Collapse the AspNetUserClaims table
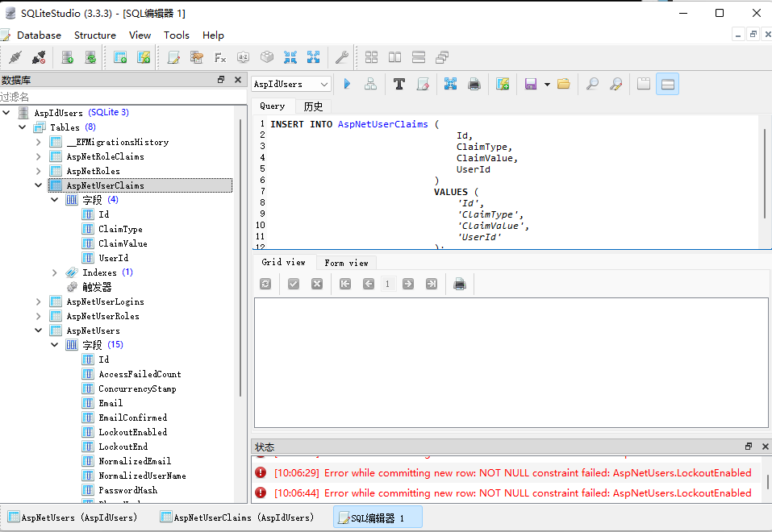The image size is (772, 532). tap(39, 185)
